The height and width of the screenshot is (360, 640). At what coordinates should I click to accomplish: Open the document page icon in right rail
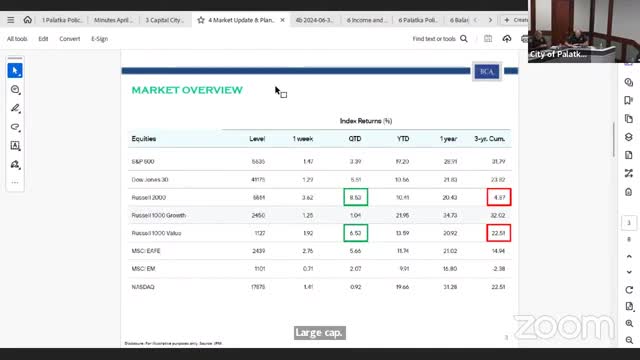coord(629,155)
